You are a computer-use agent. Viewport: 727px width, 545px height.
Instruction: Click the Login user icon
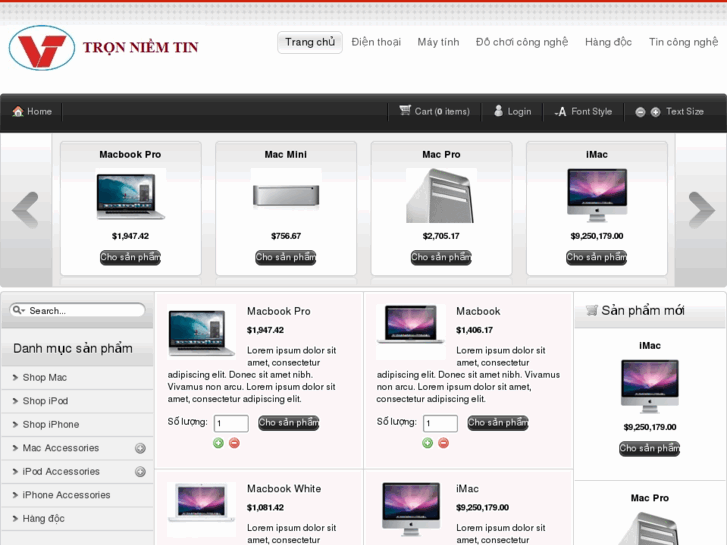tap(498, 111)
